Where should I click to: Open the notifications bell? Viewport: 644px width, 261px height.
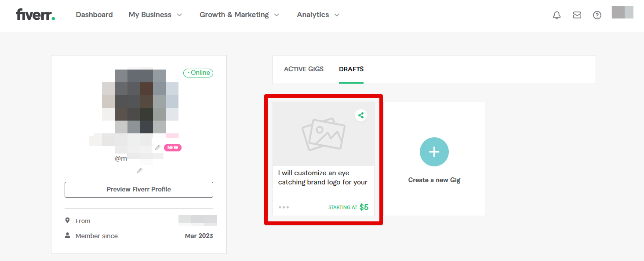click(557, 15)
